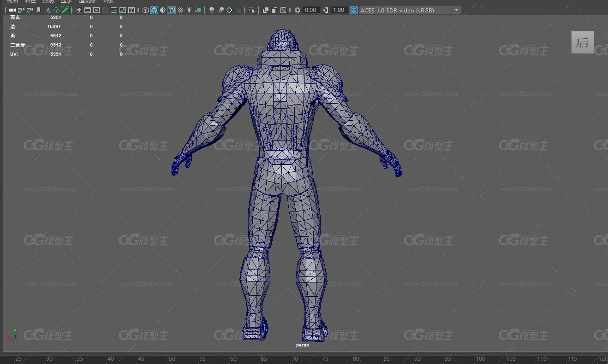This screenshot has height=364, width=608.
Task: Toggle viewport Grid display icon
Action: 79,10
